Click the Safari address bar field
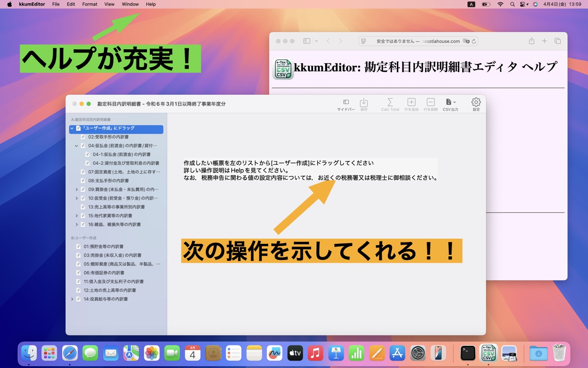The width and height of the screenshot is (588, 368). click(418, 41)
